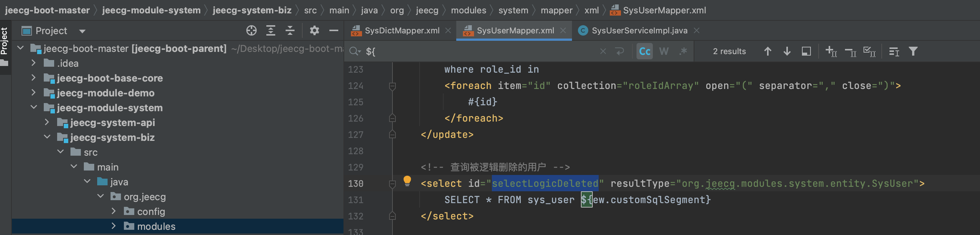Click the "2 results" count label
This screenshot has width=980, height=235.
pos(729,51)
